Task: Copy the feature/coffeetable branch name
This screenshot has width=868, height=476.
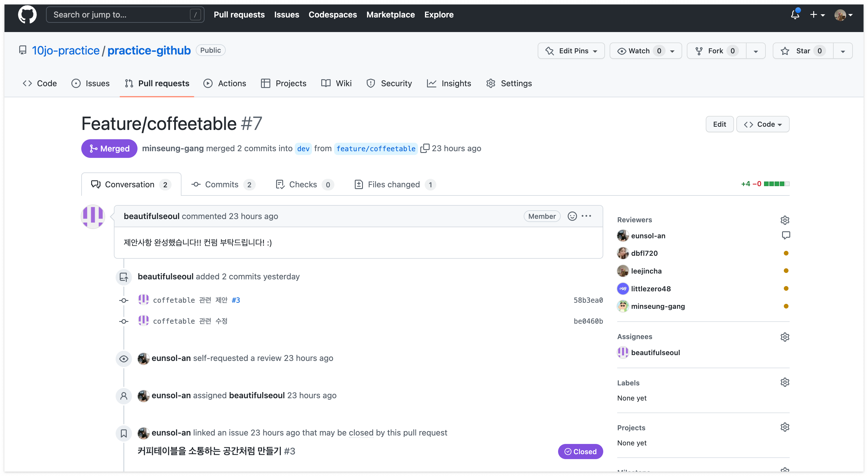Action: click(425, 148)
